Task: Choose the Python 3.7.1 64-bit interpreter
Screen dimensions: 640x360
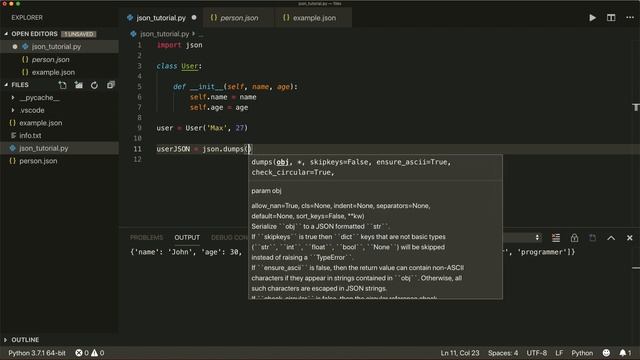Action: (37, 353)
